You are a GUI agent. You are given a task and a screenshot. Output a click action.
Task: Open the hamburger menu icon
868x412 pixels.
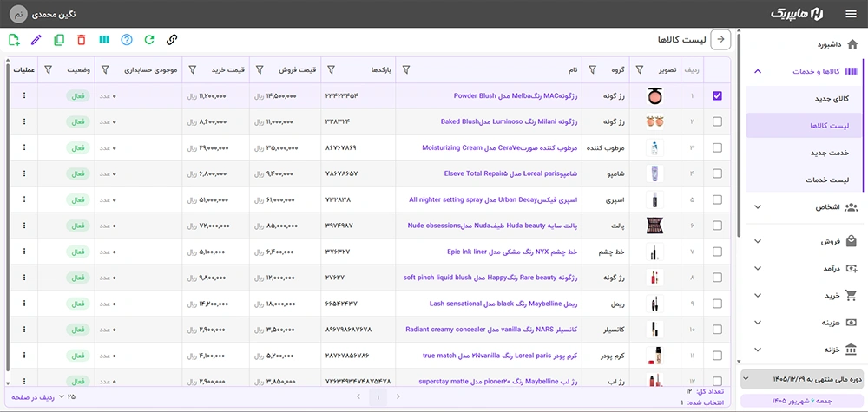click(x=851, y=15)
